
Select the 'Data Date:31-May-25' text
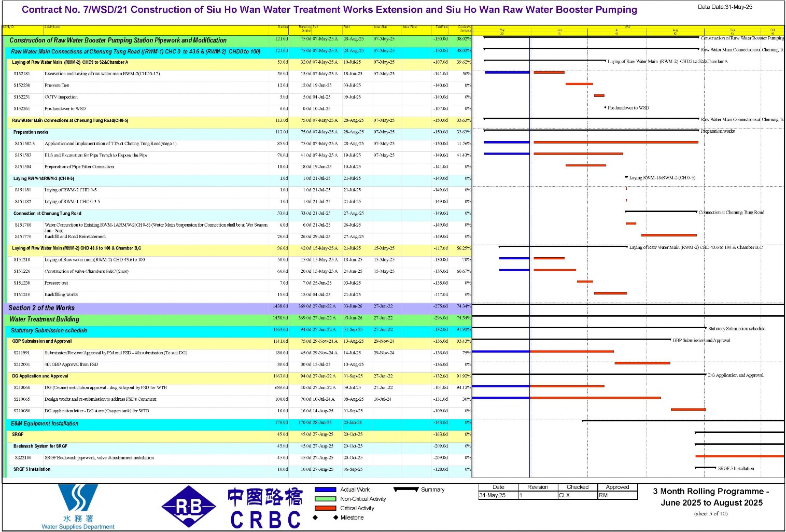[725, 7]
